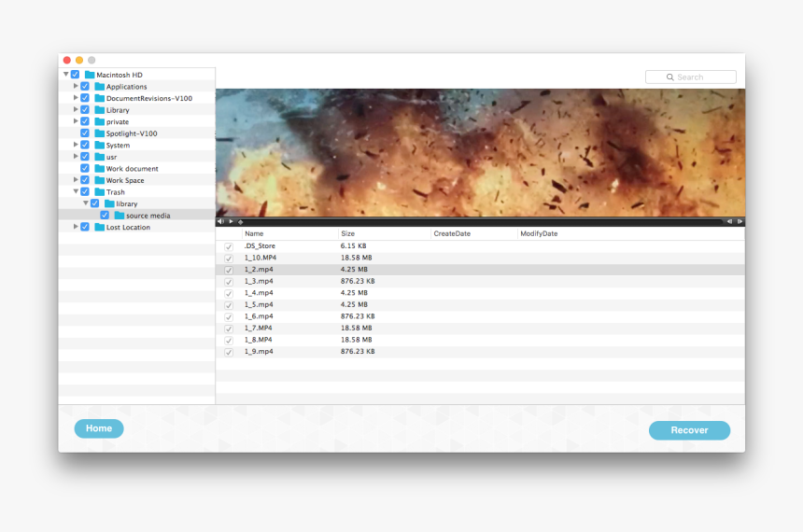This screenshot has height=532, width=803.
Task: Uncheck the Applications folder checkbox
Action: (x=85, y=86)
